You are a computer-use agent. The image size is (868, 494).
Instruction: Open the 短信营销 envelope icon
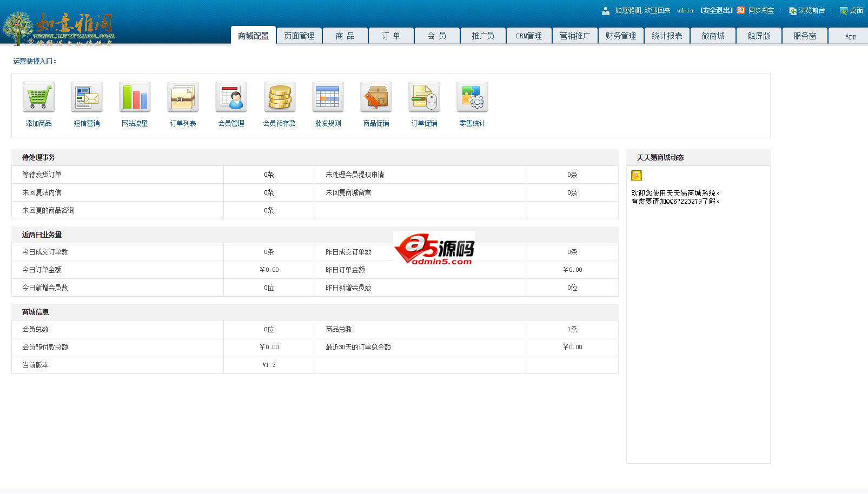click(x=87, y=97)
